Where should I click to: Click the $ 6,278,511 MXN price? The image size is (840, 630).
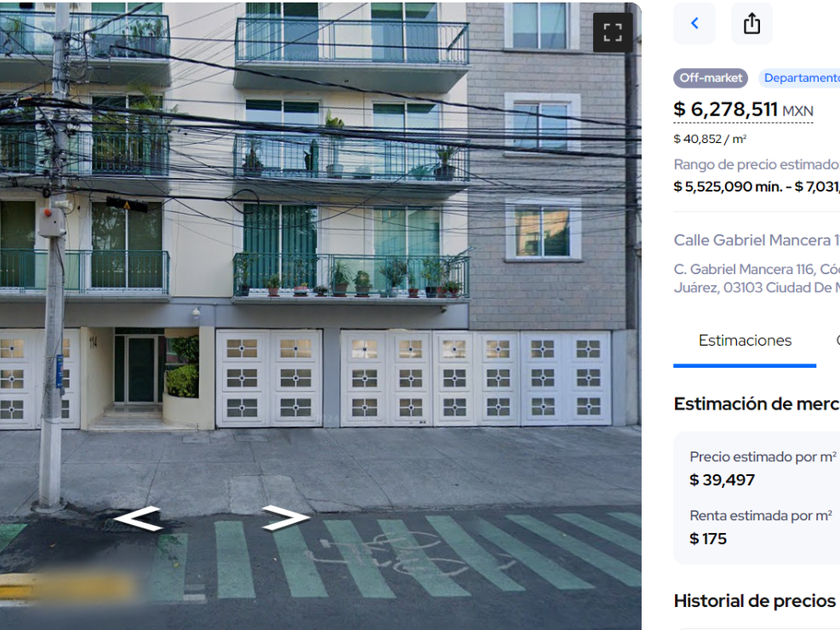click(743, 110)
